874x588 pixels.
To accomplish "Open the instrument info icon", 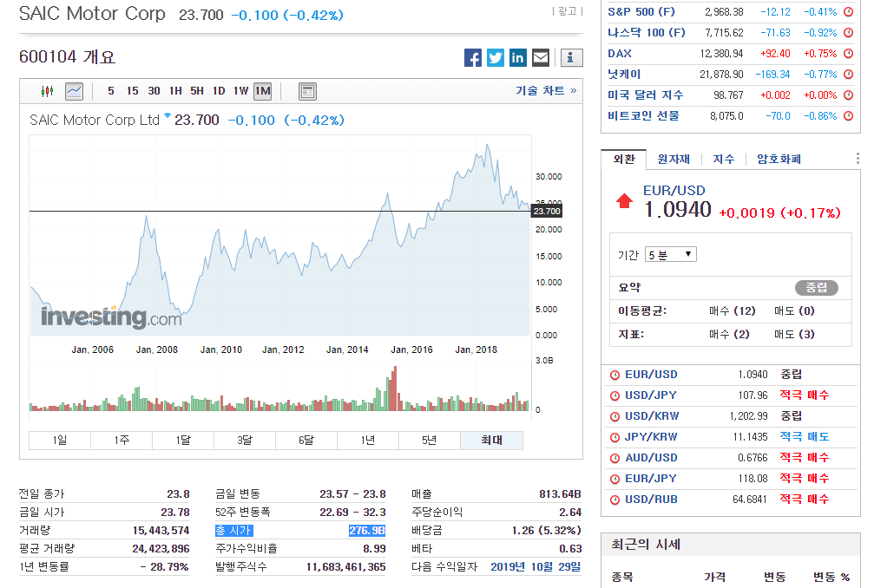I will [x=571, y=58].
